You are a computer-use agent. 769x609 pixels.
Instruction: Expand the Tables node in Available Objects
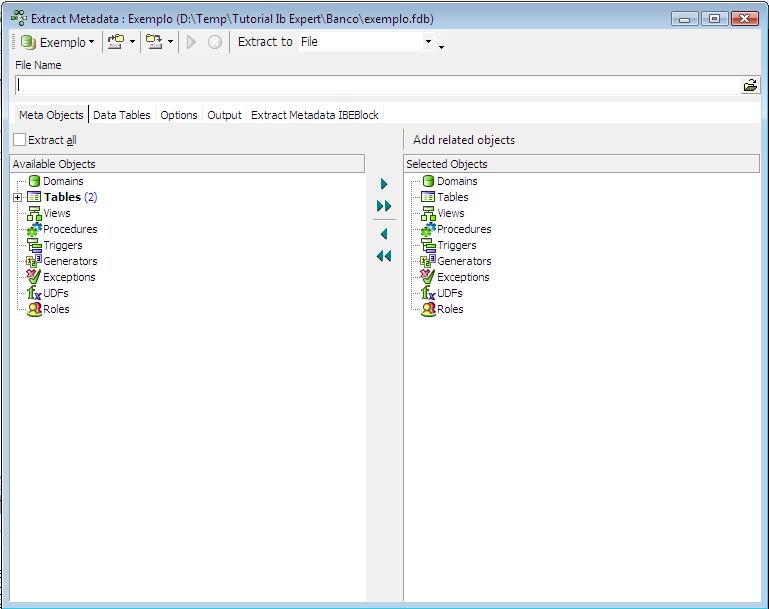tap(18, 198)
